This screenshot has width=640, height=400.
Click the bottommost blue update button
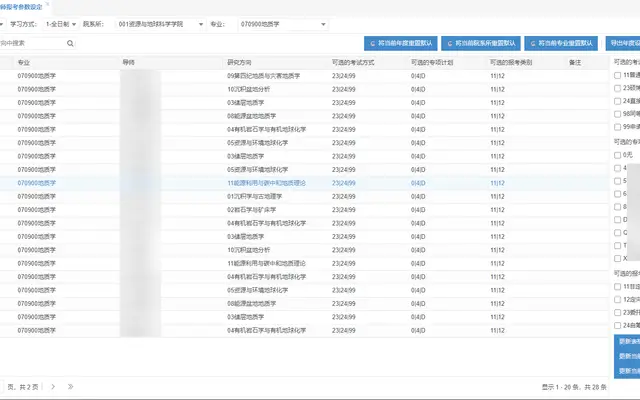tap(627, 371)
